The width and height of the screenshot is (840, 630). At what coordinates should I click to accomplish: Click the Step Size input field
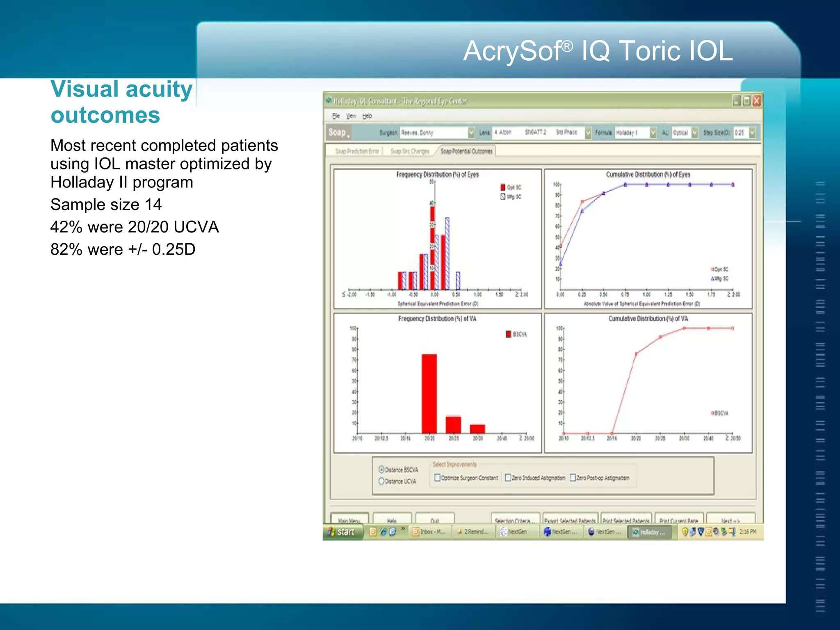[741, 132]
